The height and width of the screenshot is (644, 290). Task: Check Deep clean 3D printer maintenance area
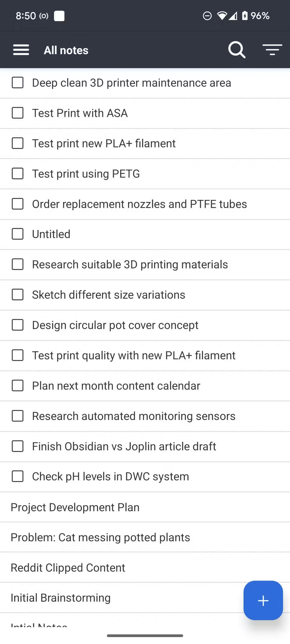[x=18, y=83]
